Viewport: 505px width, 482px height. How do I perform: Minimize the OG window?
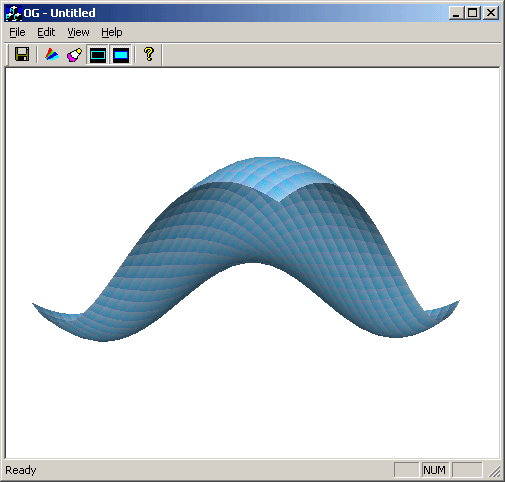click(x=456, y=13)
